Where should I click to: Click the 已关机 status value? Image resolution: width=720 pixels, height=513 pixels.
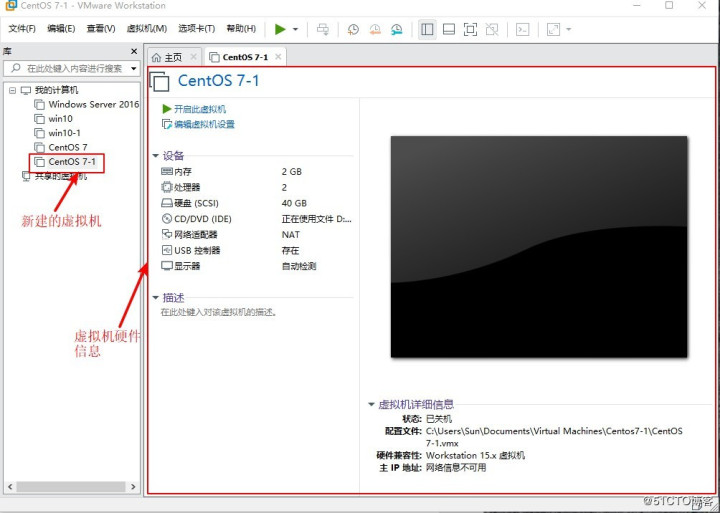(439, 419)
